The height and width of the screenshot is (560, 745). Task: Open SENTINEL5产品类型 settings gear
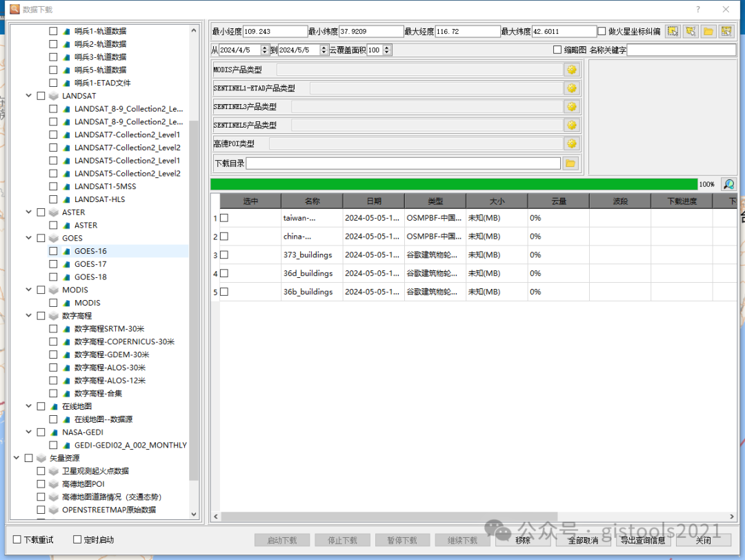tap(572, 125)
